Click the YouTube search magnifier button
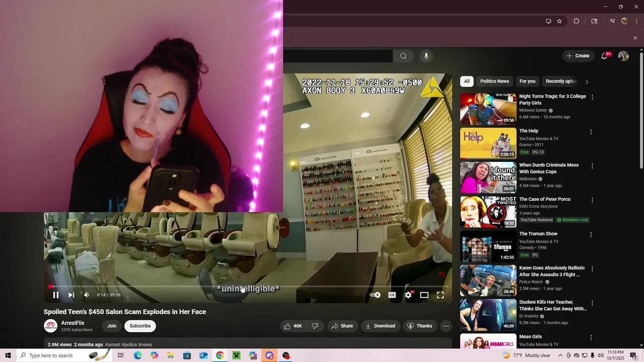This screenshot has height=362, width=644. 404,56
